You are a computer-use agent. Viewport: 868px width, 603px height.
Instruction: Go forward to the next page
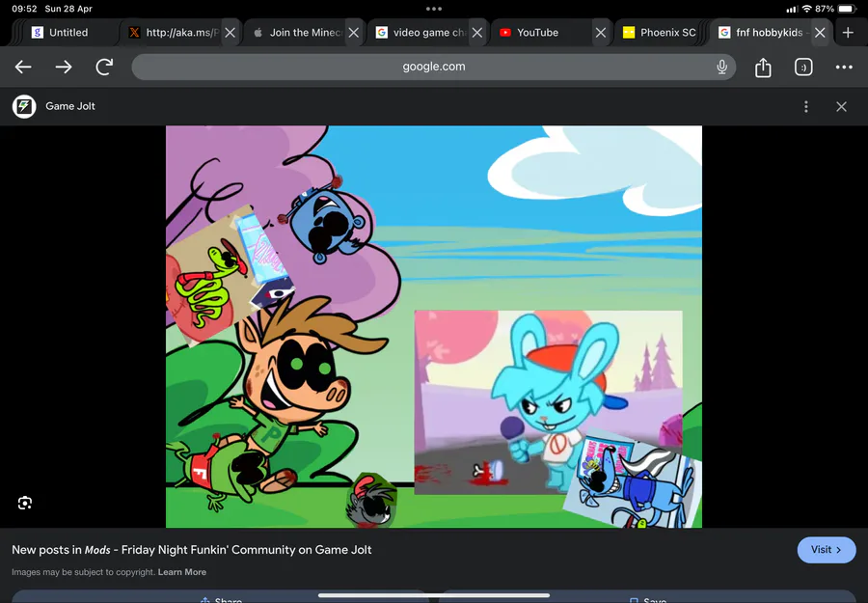64,67
